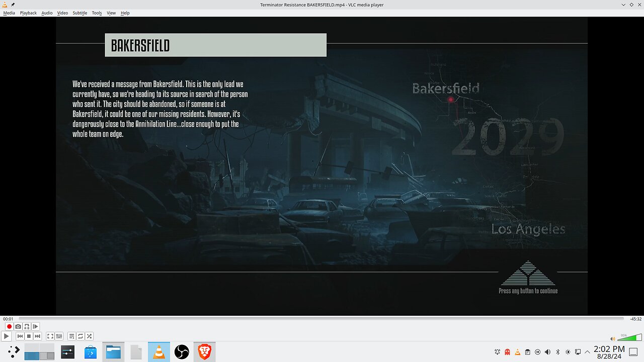
Task: Switch to the second virtual desktop in pager
Action: [x=47, y=352]
